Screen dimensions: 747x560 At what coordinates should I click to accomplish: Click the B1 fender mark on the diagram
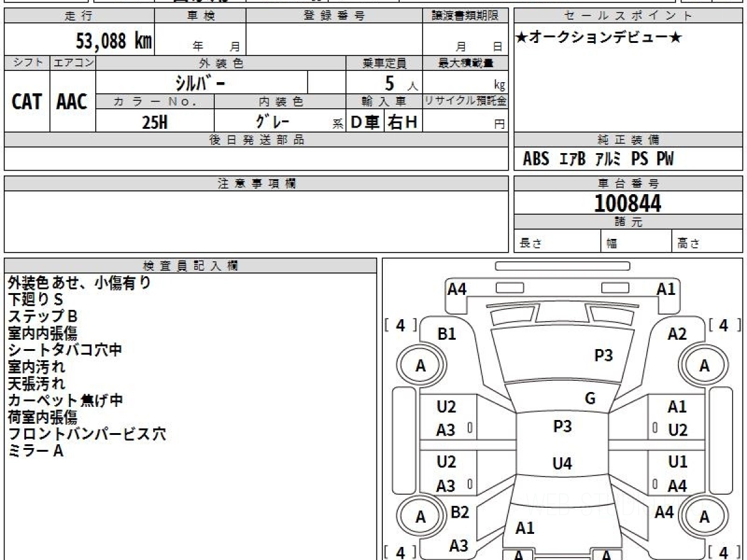point(447,334)
